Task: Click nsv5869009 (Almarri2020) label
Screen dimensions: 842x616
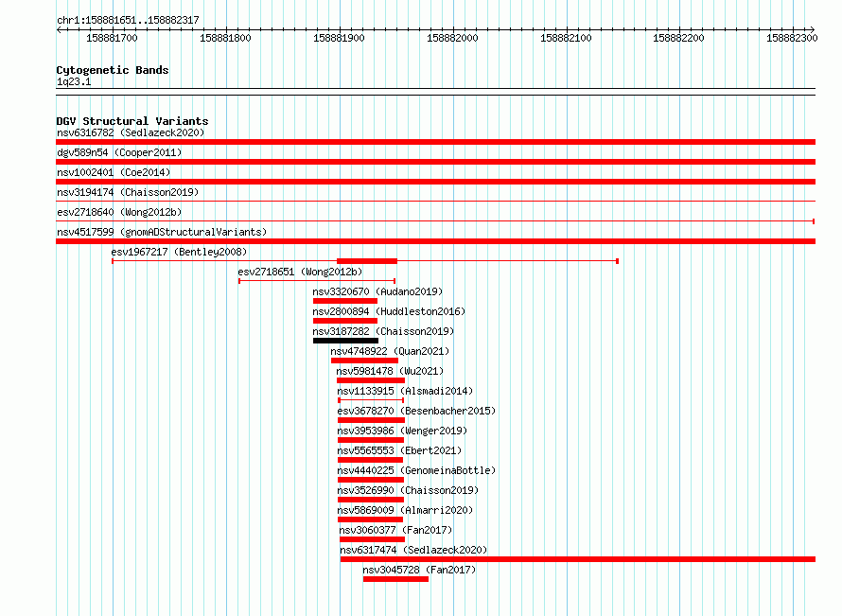Action: coord(405,510)
